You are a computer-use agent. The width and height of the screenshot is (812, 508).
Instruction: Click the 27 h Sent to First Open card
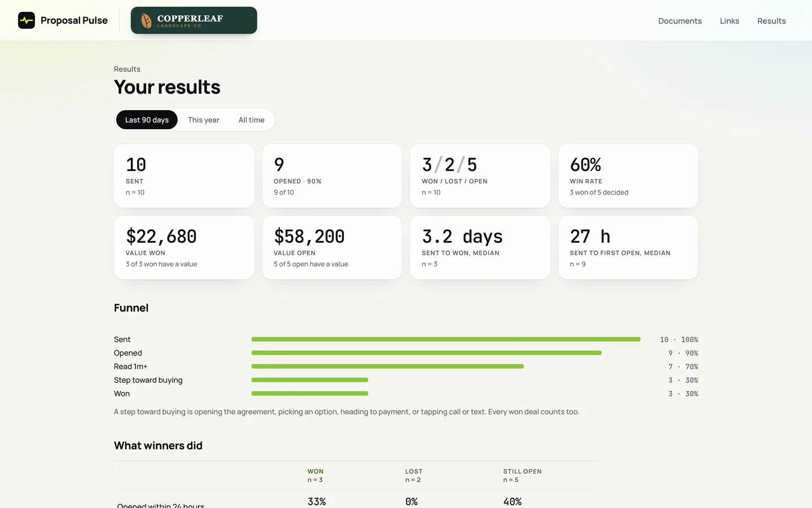628,247
